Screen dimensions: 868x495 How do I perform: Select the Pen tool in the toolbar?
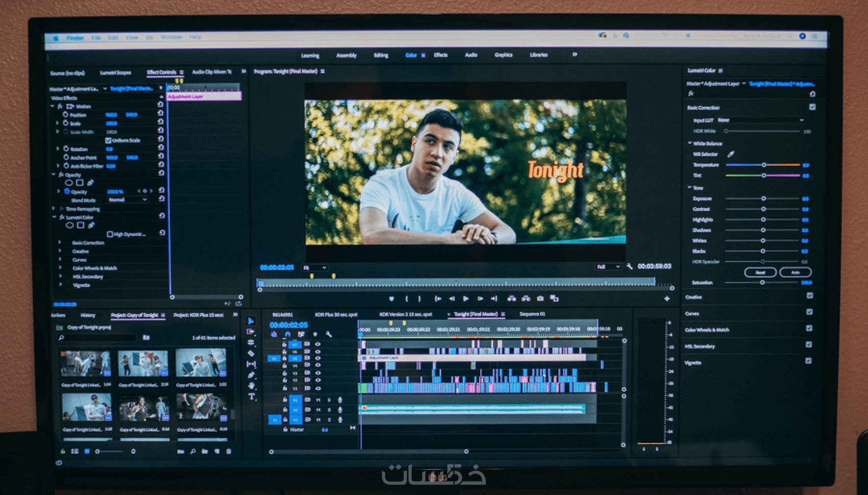click(x=251, y=375)
